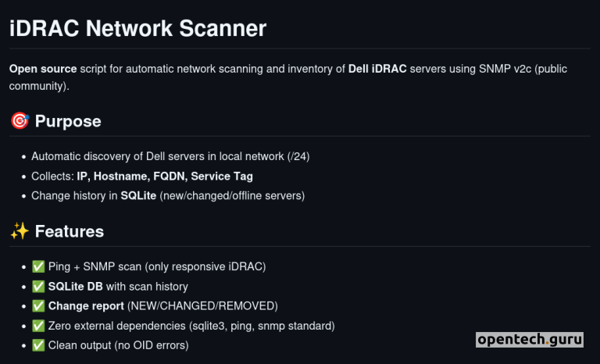Click the green check beside Clean output
Viewport: 600px width, 364px height.
[x=38, y=344]
